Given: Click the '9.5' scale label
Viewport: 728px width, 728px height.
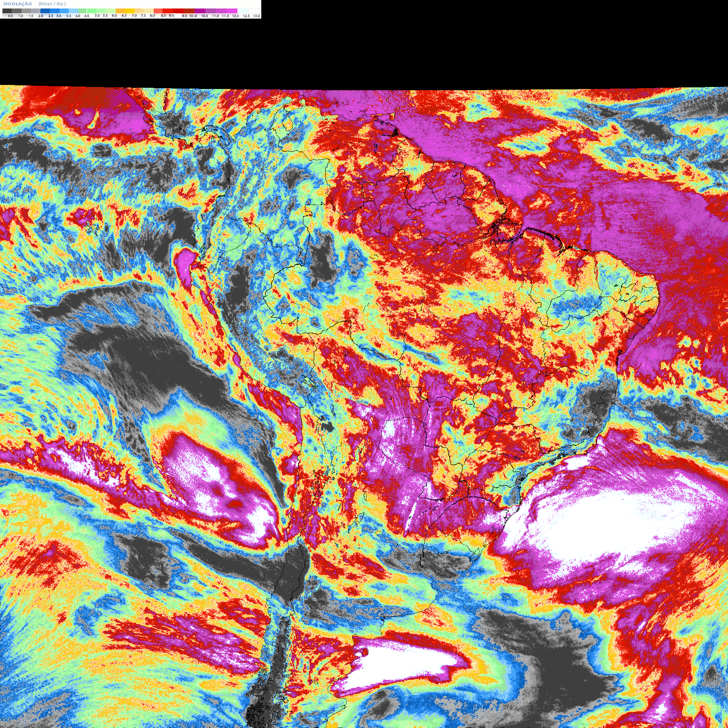Looking at the screenshot, I should coord(184,16).
